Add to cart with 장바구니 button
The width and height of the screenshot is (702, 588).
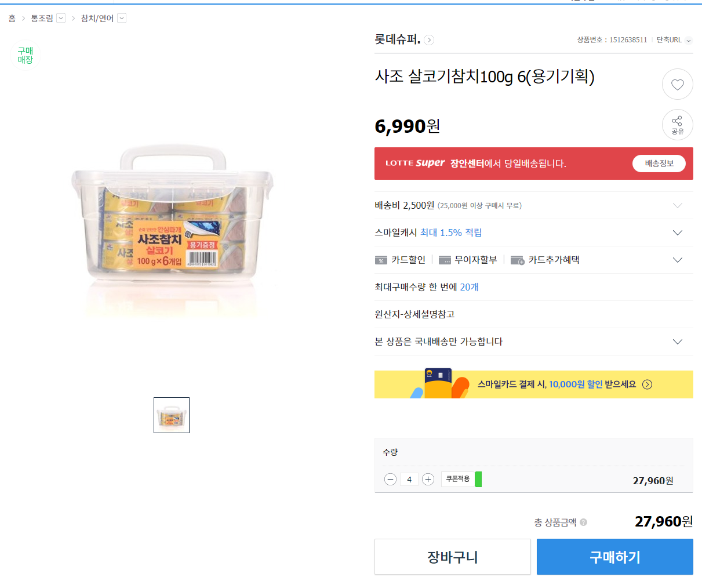(452, 557)
